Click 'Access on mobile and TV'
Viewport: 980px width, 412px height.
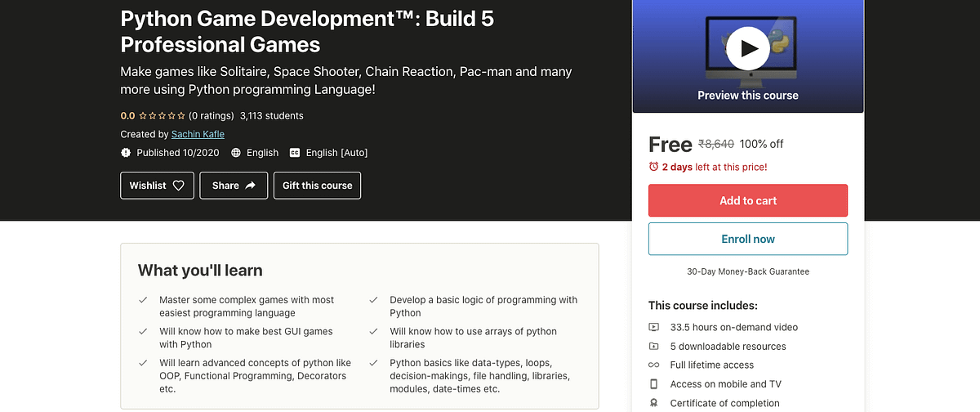pyautogui.click(x=726, y=384)
